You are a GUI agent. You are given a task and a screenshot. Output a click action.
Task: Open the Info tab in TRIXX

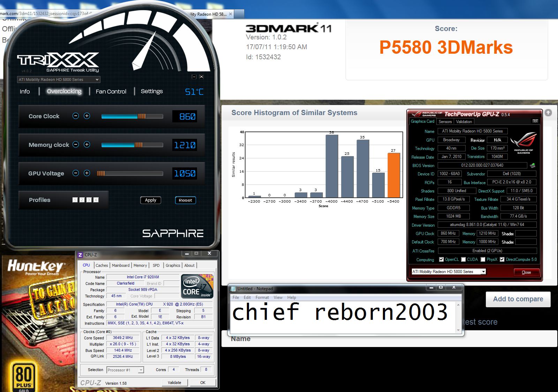coord(25,91)
